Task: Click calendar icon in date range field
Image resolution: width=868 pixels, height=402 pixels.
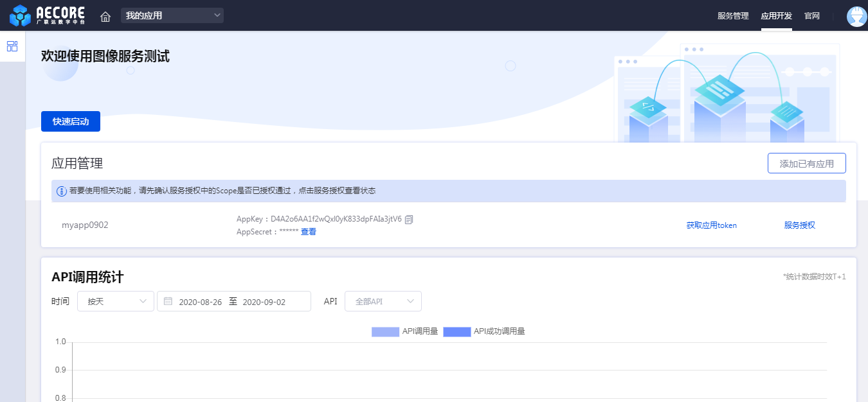Action: 168,301
